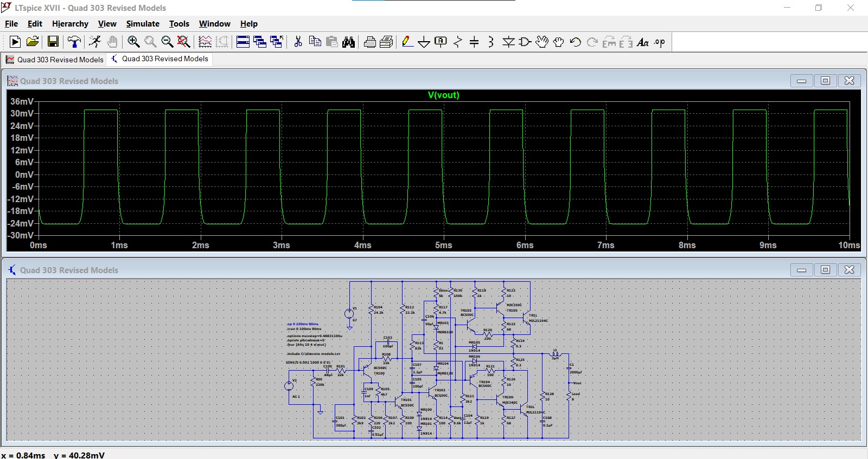Screen dimensions: 868x459
Task: Select the Drag hand tool
Action: (x=559, y=42)
